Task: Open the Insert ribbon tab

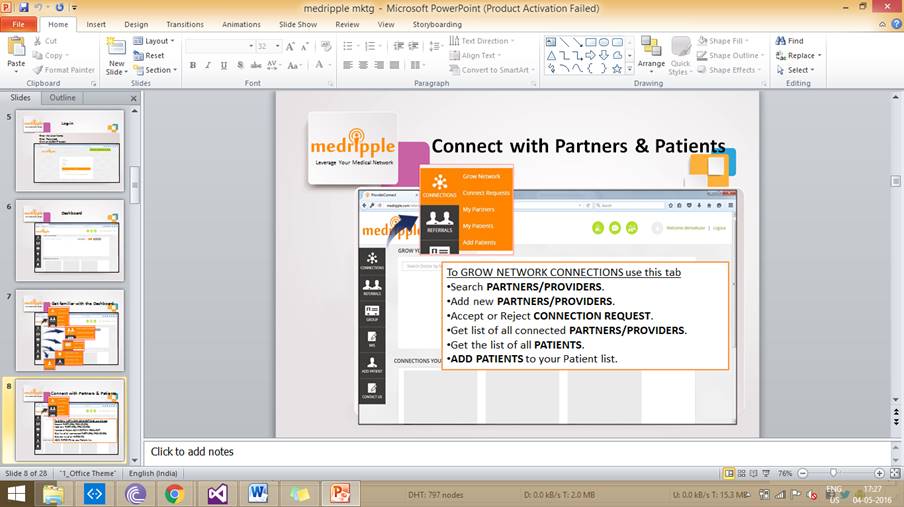Action: point(96,24)
